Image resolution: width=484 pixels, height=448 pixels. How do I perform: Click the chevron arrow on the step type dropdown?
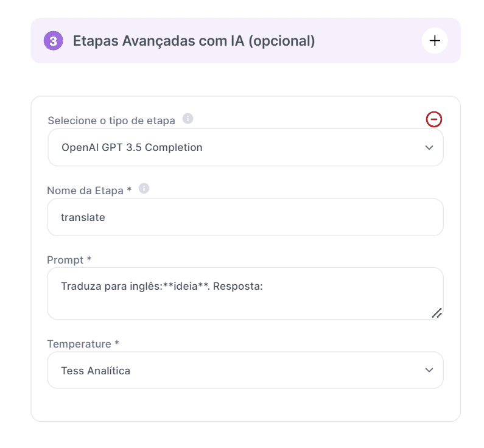(x=429, y=147)
